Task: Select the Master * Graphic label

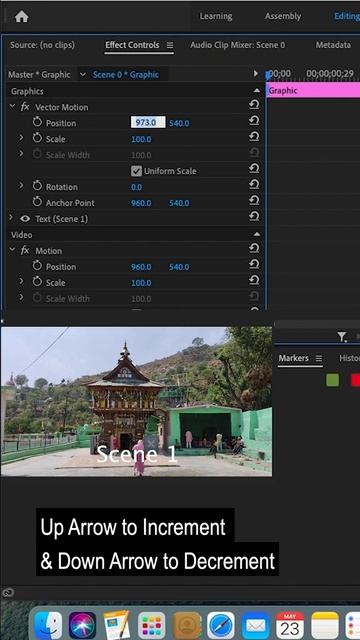Action: (39, 75)
